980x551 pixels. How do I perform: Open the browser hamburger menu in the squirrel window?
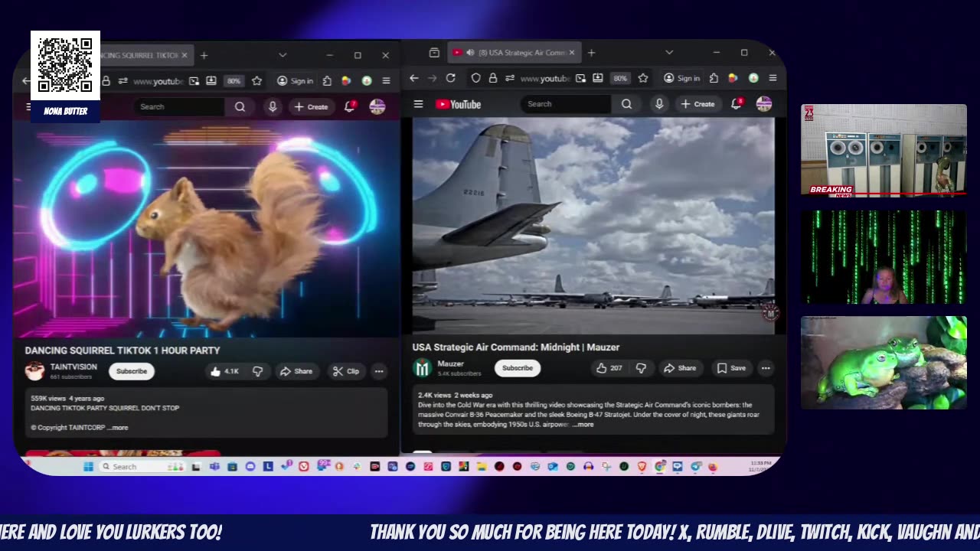[x=386, y=80]
